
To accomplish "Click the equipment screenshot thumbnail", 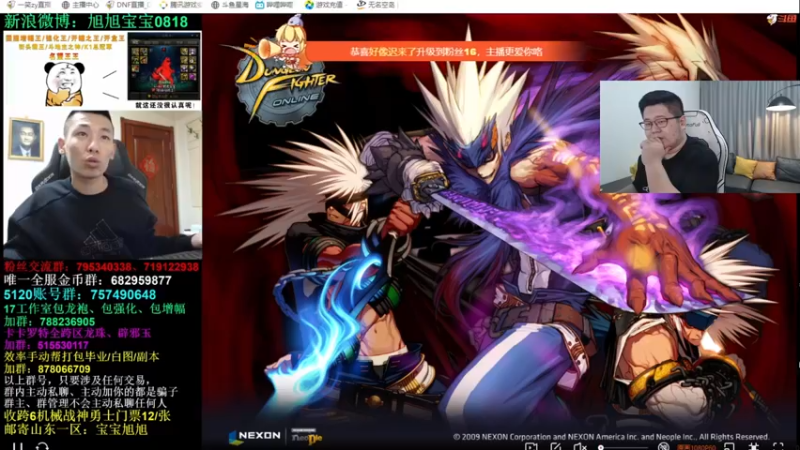I will pos(164,67).
